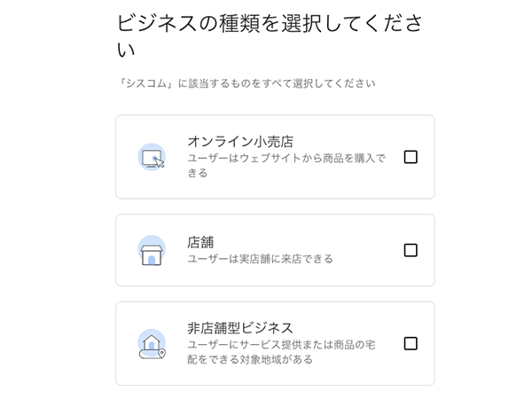This screenshot has width=532, height=399.
Task: Click the ユーザーは実店舗に来店できる description
Action: 260,259
